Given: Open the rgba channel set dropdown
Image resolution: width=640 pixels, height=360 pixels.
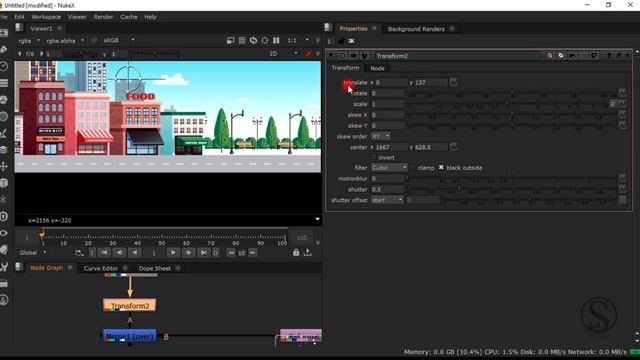Looking at the screenshot, I should tap(29, 40).
